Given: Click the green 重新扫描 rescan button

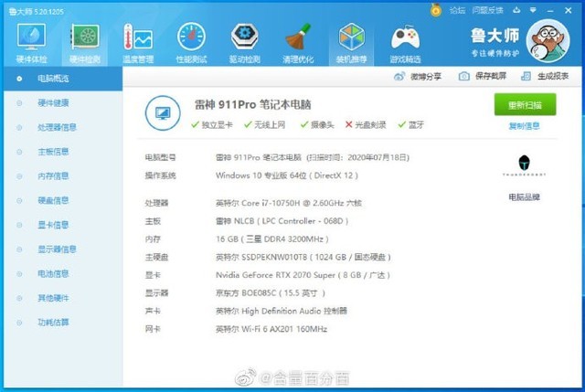Looking at the screenshot, I should pos(525,105).
